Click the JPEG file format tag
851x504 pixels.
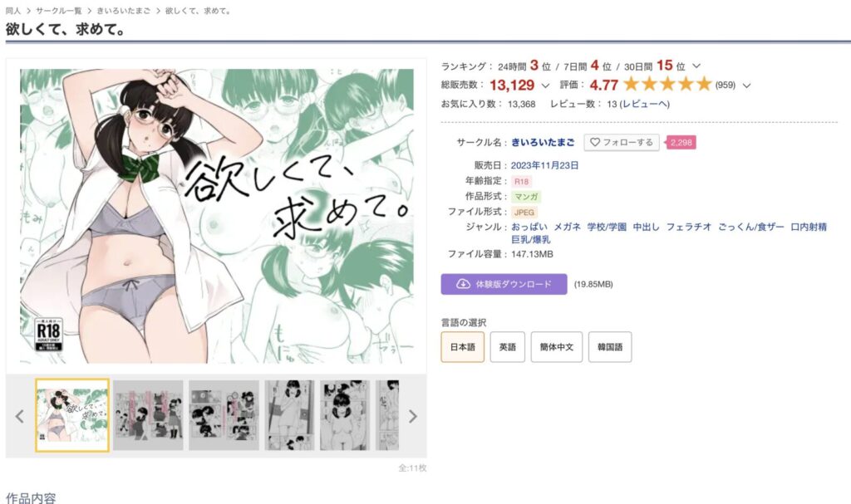click(x=524, y=212)
